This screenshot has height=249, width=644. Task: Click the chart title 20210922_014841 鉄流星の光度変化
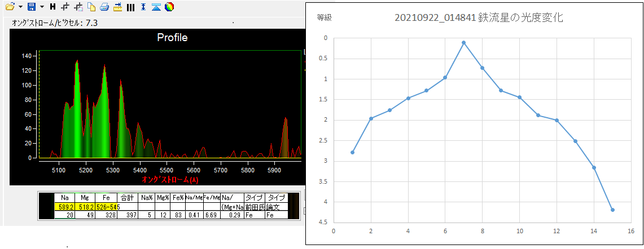[479, 17]
